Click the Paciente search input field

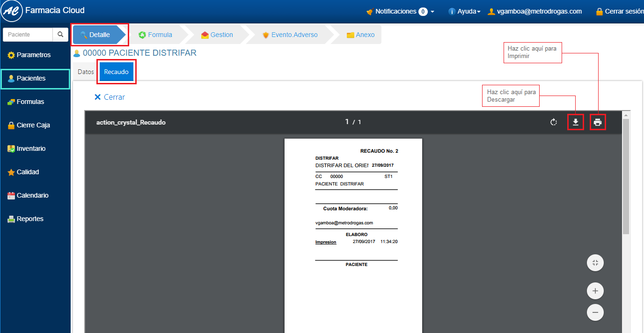[28, 35]
